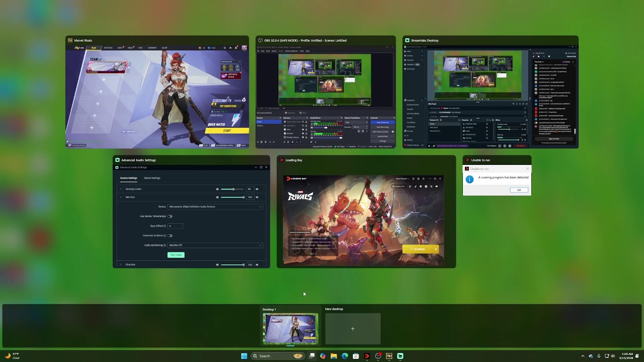Mute Mic/Aux in Advanced Audio Settings

click(217, 197)
